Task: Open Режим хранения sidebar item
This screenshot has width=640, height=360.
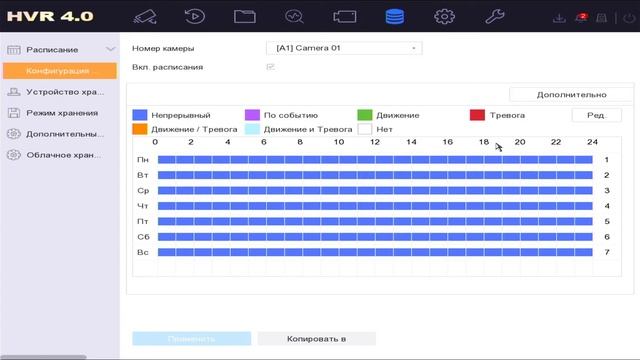Action: [60, 113]
